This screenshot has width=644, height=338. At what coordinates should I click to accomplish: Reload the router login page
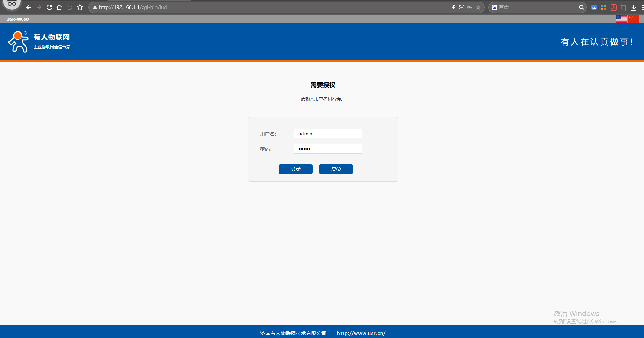tap(49, 7)
